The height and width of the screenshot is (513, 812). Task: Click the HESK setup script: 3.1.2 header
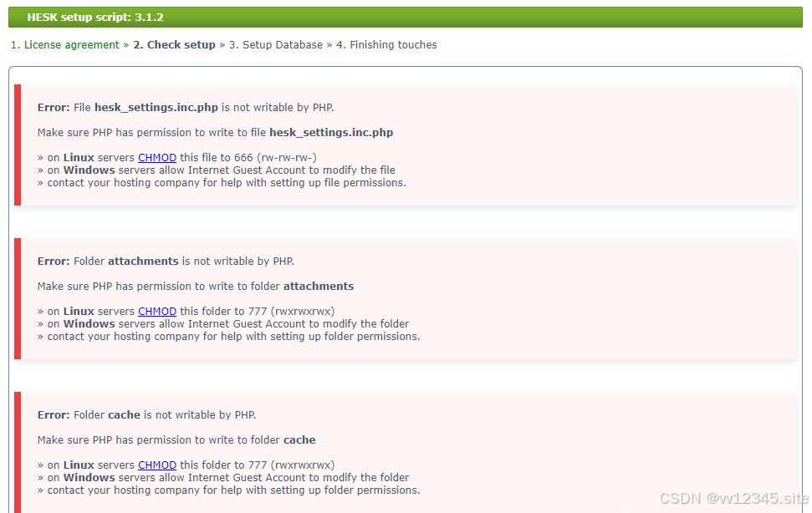click(x=406, y=17)
